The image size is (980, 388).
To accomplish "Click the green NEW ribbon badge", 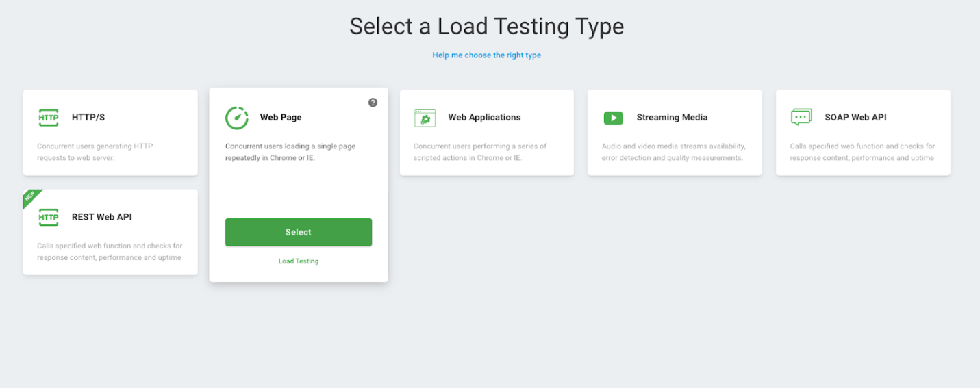I will 31,197.
